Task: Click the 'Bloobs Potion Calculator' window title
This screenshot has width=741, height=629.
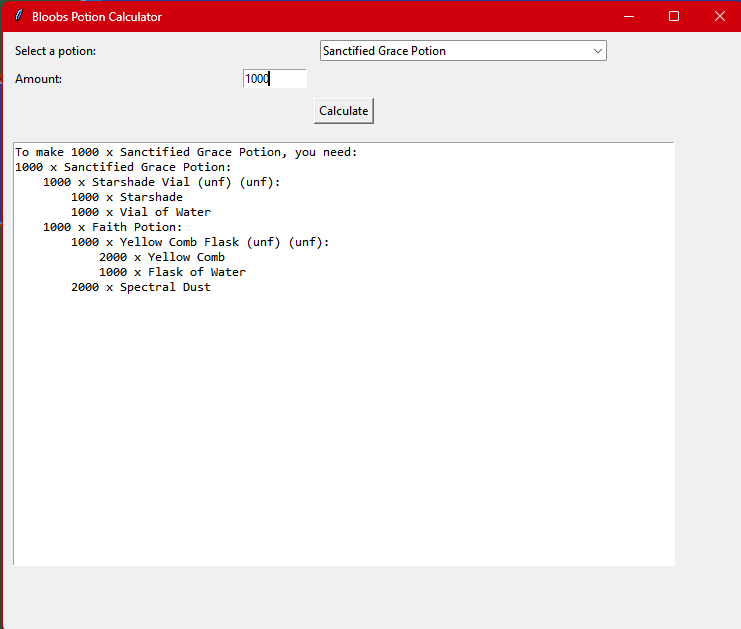Action: tap(97, 17)
